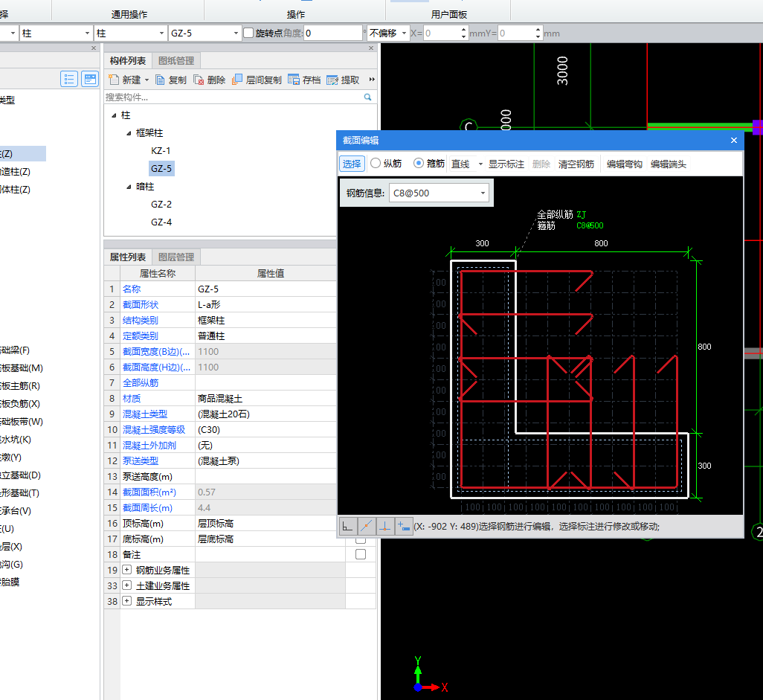This screenshot has height=700, width=763.
Task: Enable the 旋转点 checkbox
Action: [248, 33]
